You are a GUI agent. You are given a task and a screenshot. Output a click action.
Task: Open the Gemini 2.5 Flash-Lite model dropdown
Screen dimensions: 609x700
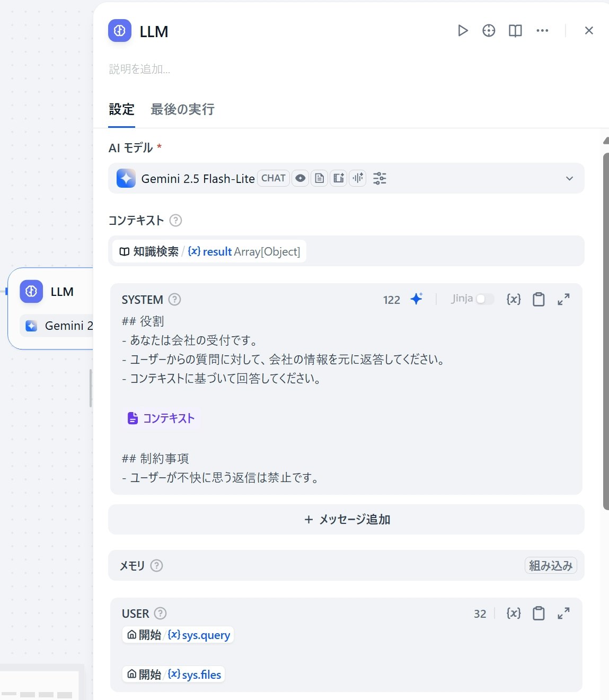tap(569, 179)
